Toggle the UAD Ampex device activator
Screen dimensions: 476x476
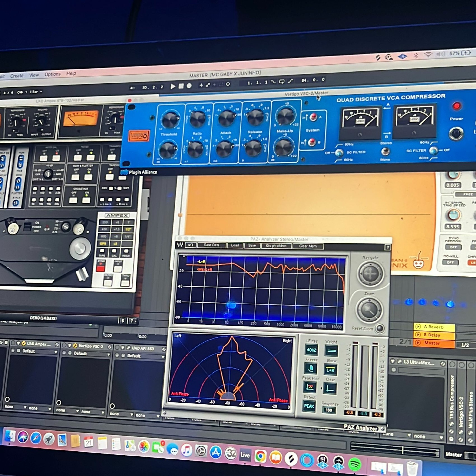(13, 343)
